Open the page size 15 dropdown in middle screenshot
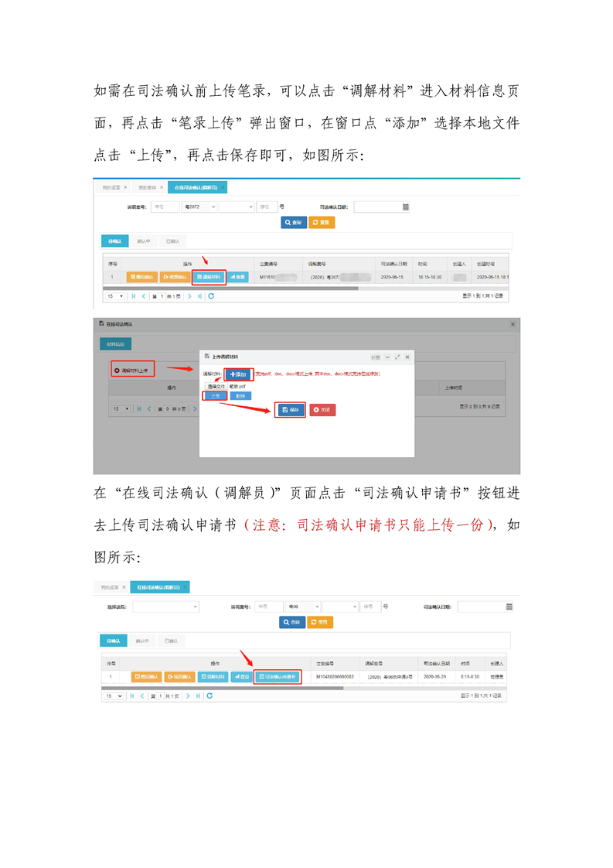Viewport: 613px width, 868px height. tap(121, 408)
